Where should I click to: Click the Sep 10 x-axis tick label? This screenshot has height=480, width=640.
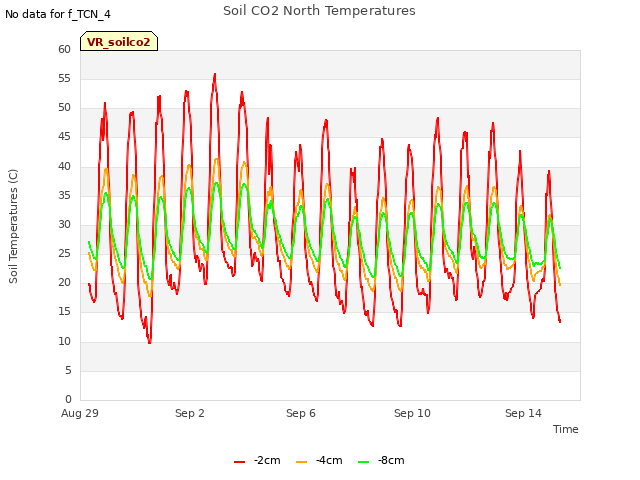click(412, 413)
